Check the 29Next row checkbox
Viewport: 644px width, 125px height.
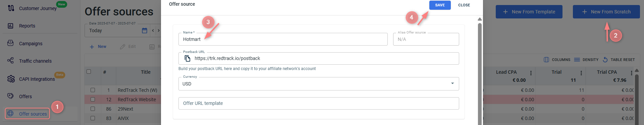(x=93, y=109)
